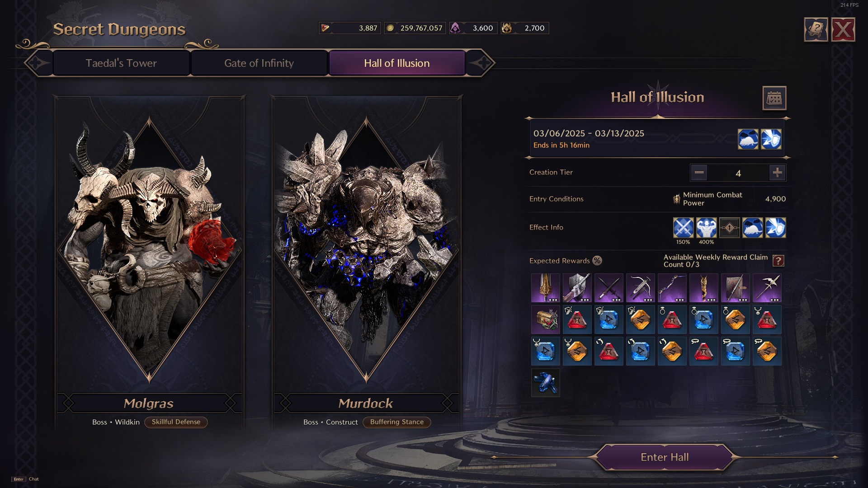868x488 pixels.
Task: Click the Skillful Defense tag
Action: point(176,422)
